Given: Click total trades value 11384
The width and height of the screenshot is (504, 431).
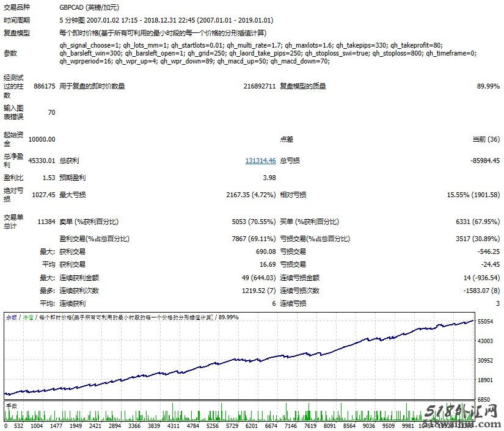Looking at the screenshot, I should (46, 222).
